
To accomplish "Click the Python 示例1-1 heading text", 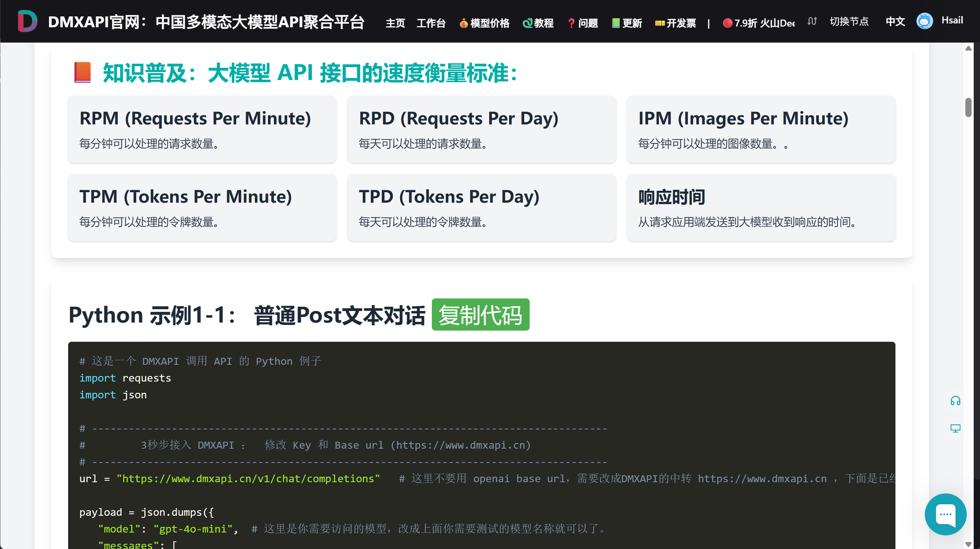I will 247,315.
